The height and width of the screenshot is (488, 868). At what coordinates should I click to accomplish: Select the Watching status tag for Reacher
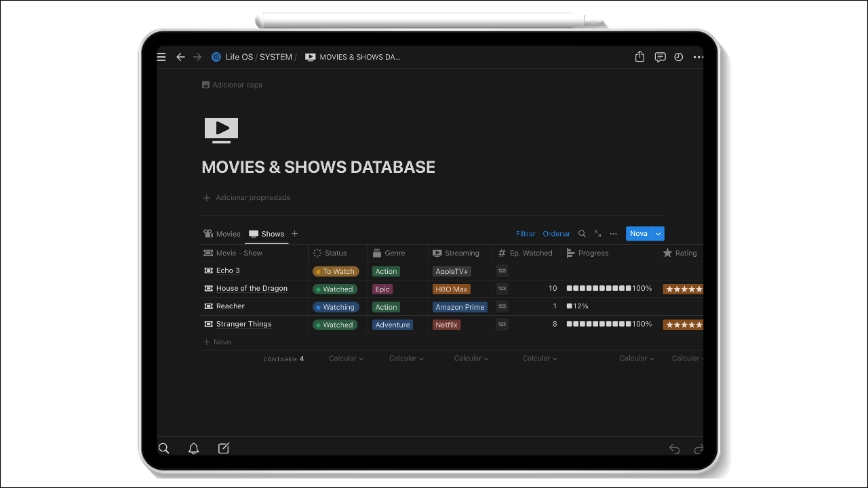pyautogui.click(x=336, y=307)
